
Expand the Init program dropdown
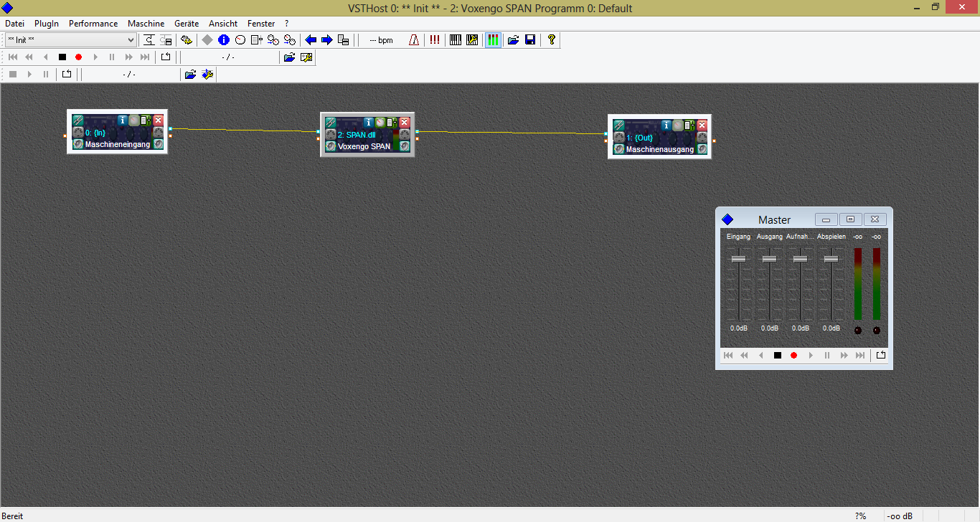(131, 40)
